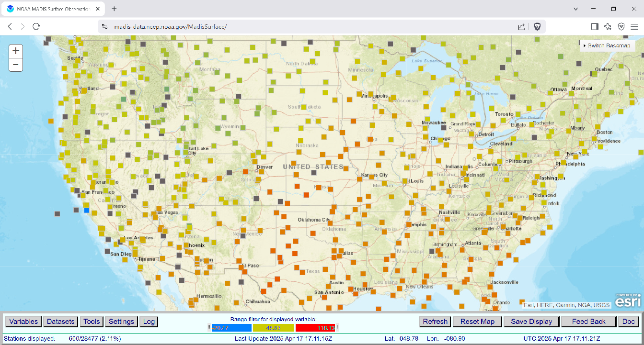Click the red maximum range filter swatch
The image size is (644, 345).
(x=315, y=328)
